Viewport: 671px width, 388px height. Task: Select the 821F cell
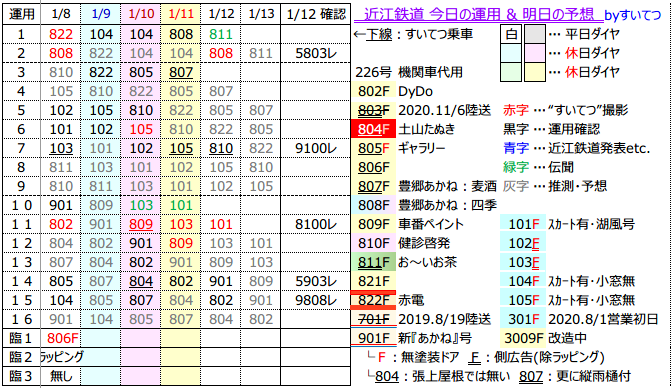click(x=374, y=281)
